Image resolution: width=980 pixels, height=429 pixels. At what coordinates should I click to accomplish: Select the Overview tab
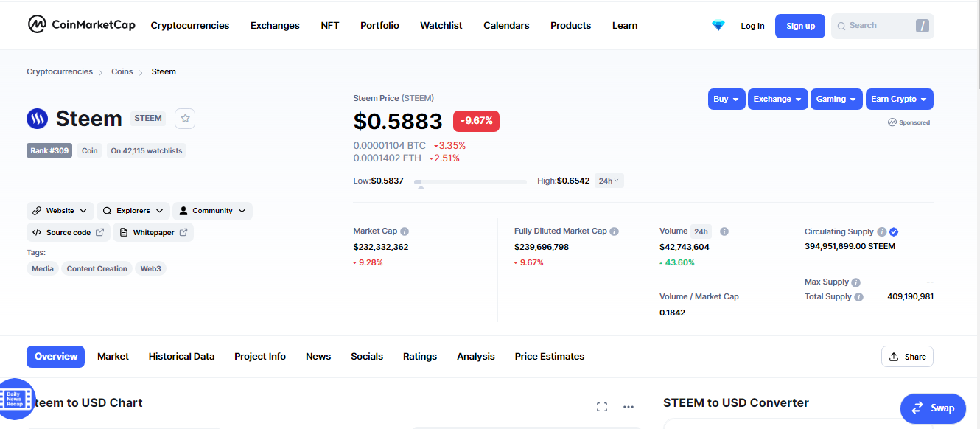pyautogui.click(x=56, y=357)
